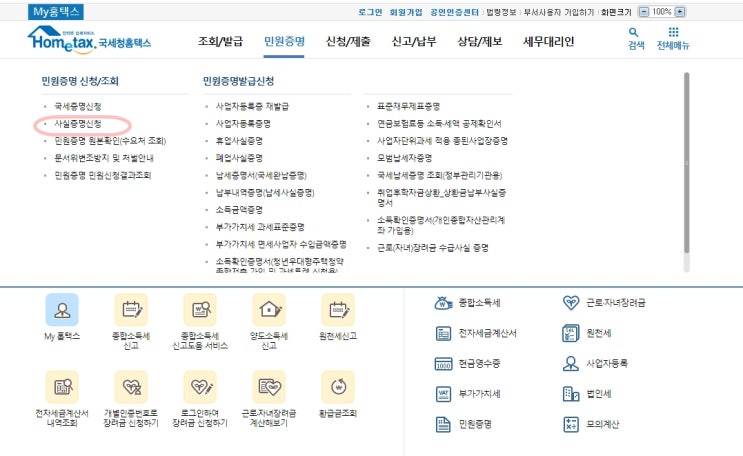Image resolution: width=743 pixels, height=456 pixels.
Task: Click the Hometax 국세청홈택스 logo
Action: tap(89, 40)
